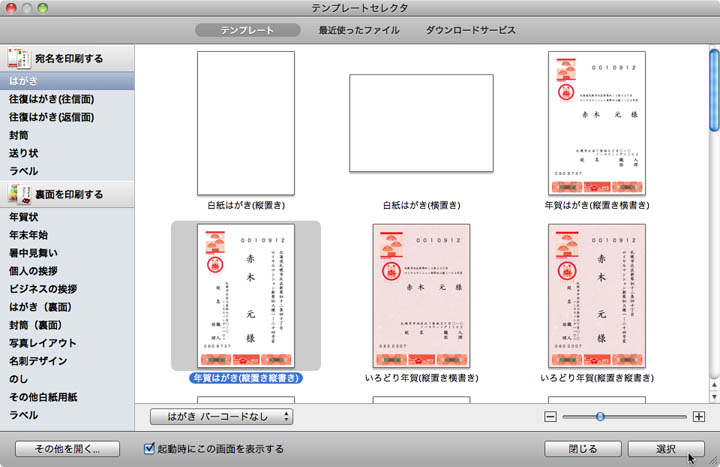Click the 選択 button
Screen dimensions: 720x467
(x=666, y=449)
